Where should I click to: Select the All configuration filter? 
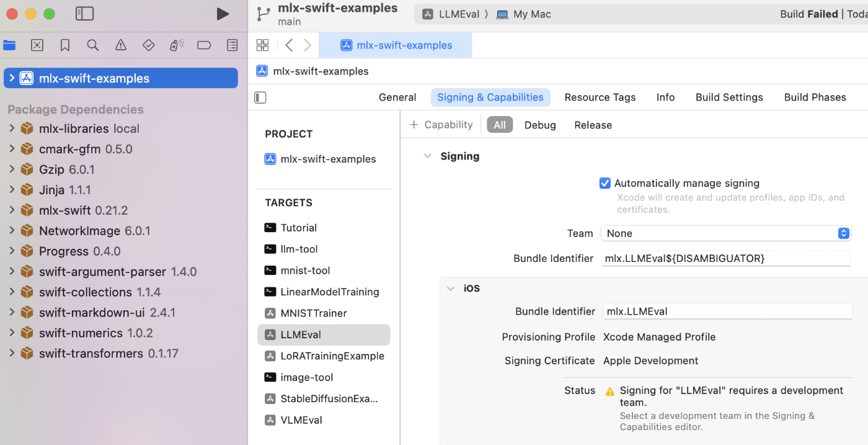[x=500, y=125]
